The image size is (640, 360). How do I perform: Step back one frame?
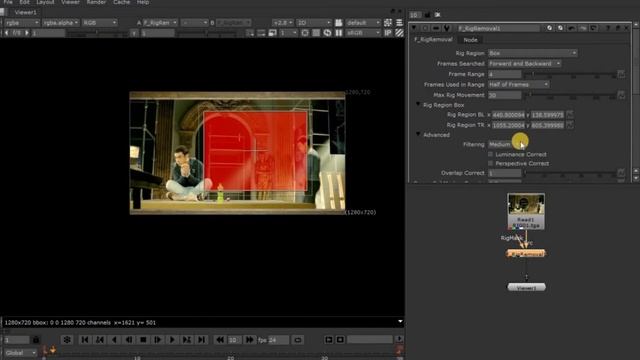[x=129, y=340]
